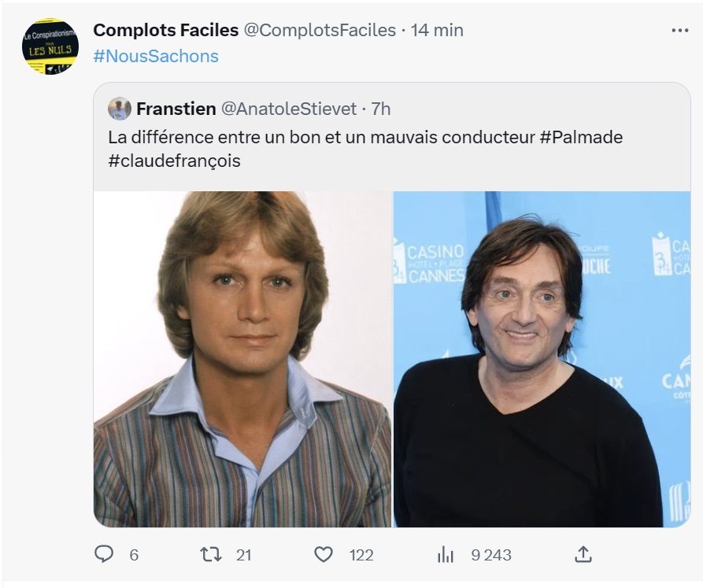
Task: Click the @ComplotsFaciles handle
Action: (320, 30)
